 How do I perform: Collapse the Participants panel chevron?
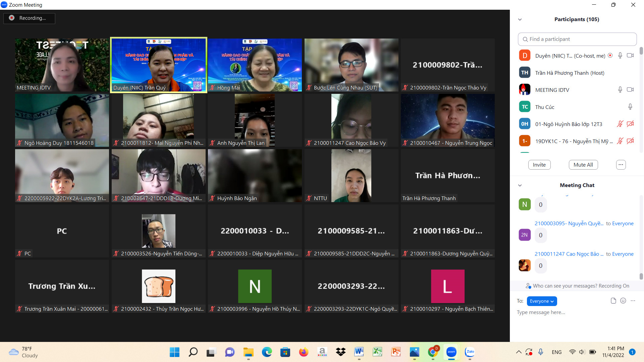click(520, 19)
